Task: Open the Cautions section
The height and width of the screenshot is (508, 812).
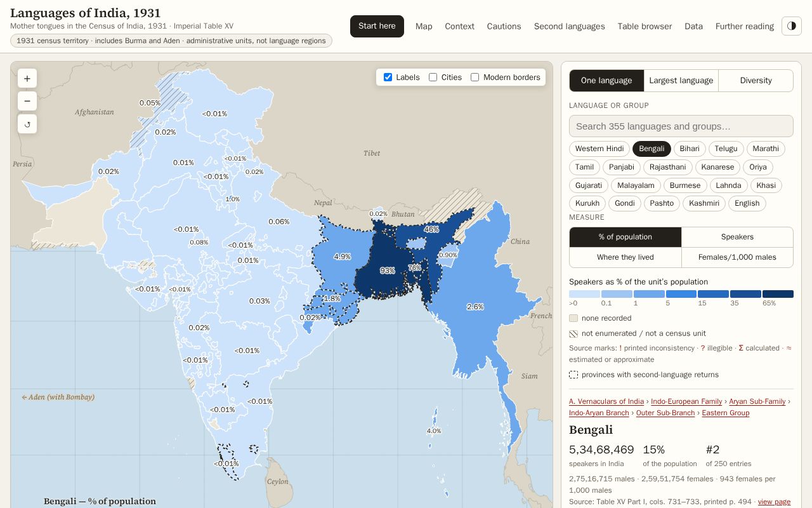Action: (x=504, y=26)
